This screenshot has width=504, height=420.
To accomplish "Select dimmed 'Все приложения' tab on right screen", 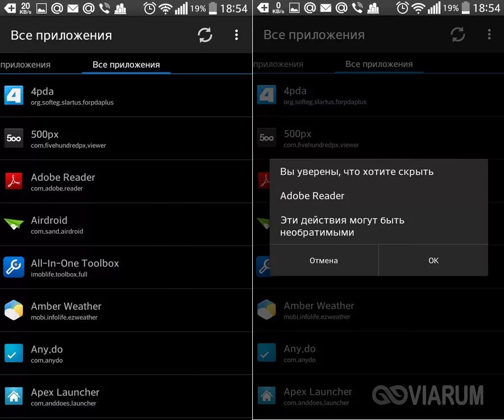I will pos(380,64).
